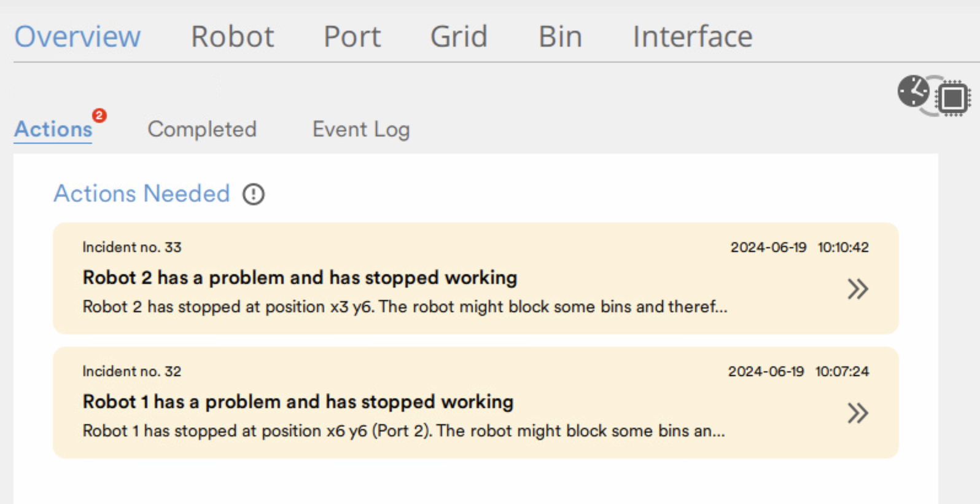The height and width of the screenshot is (504, 980).
Task: Click the processor chip icon at top right
Action: [x=953, y=98]
